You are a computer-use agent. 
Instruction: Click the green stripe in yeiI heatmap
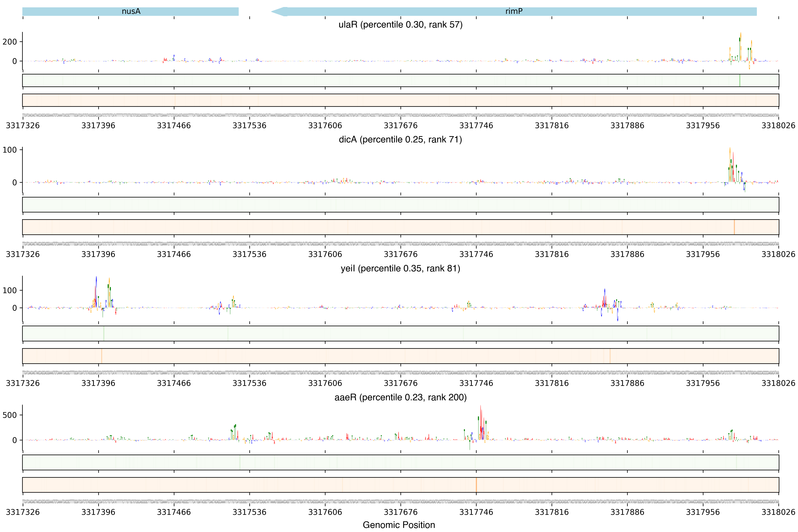(104, 334)
